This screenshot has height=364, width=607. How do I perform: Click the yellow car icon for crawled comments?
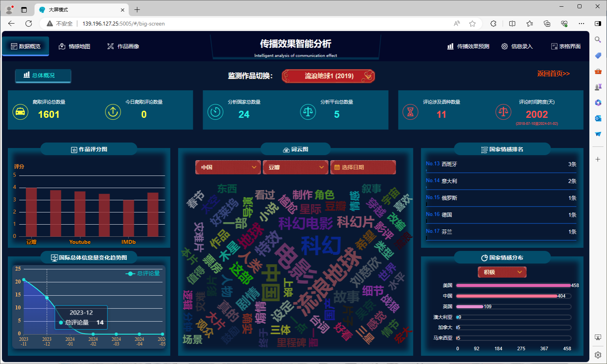pyautogui.click(x=20, y=112)
